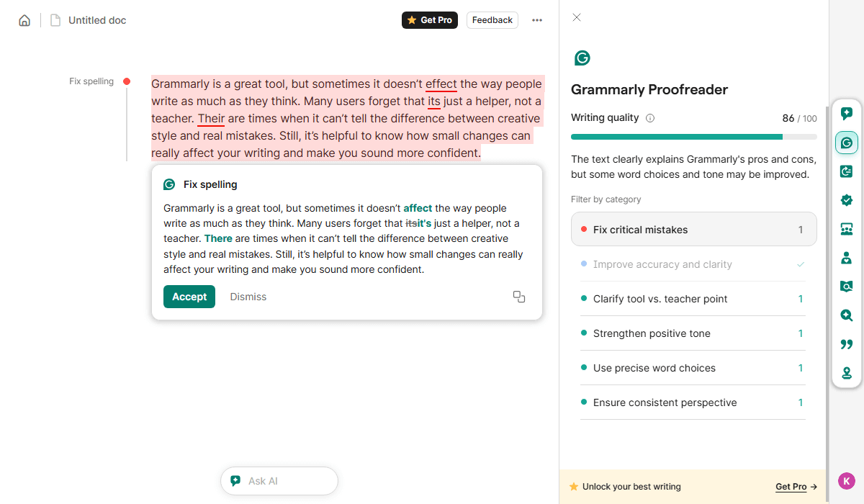The width and height of the screenshot is (864, 504).
Task: Go to the home icon
Action: (x=24, y=20)
